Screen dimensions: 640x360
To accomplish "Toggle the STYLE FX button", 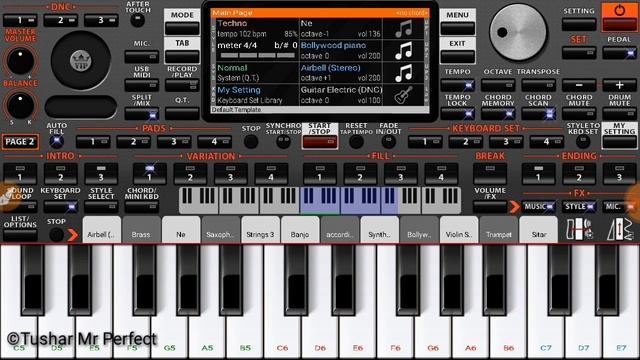I will (x=579, y=207).
